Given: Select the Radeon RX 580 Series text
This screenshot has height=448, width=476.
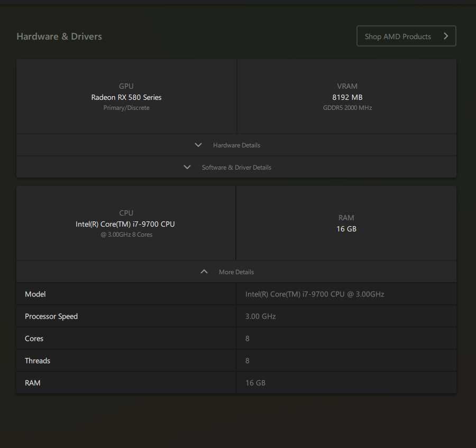Looking at the screenshot, I should (126, 97).
